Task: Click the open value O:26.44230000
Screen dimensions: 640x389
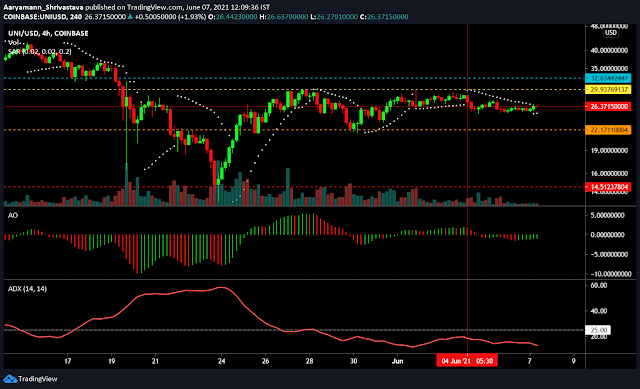Action: point(233,17)
